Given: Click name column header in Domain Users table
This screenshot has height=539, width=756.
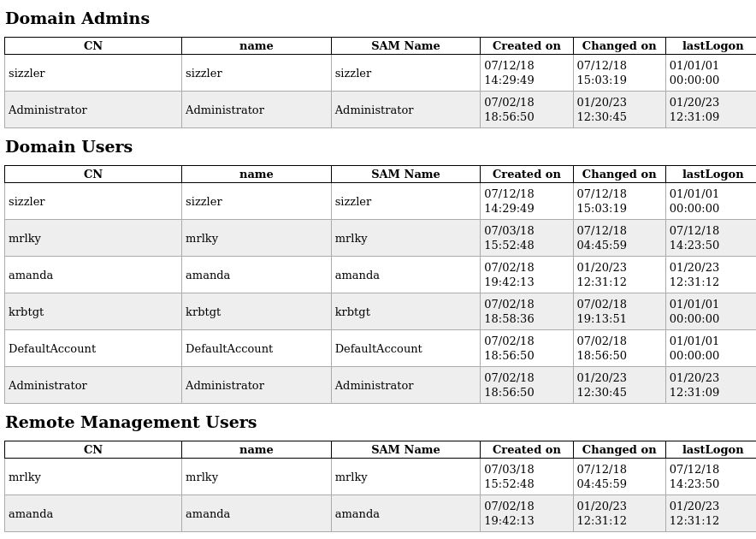Looking at the screenshot, I should pyautogui.click(x=256, y=175).
